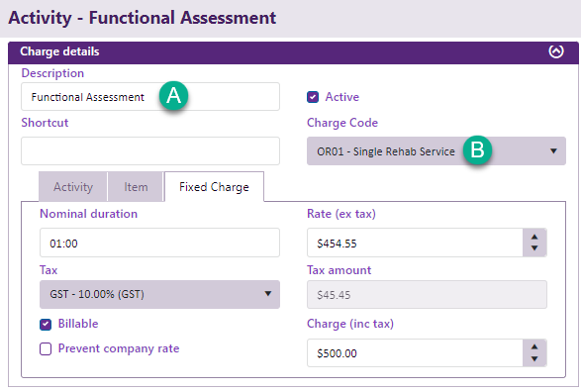This screenshot has width=581, height=392.
Task: Switch to the Activity tab
Action: [73, 187]
